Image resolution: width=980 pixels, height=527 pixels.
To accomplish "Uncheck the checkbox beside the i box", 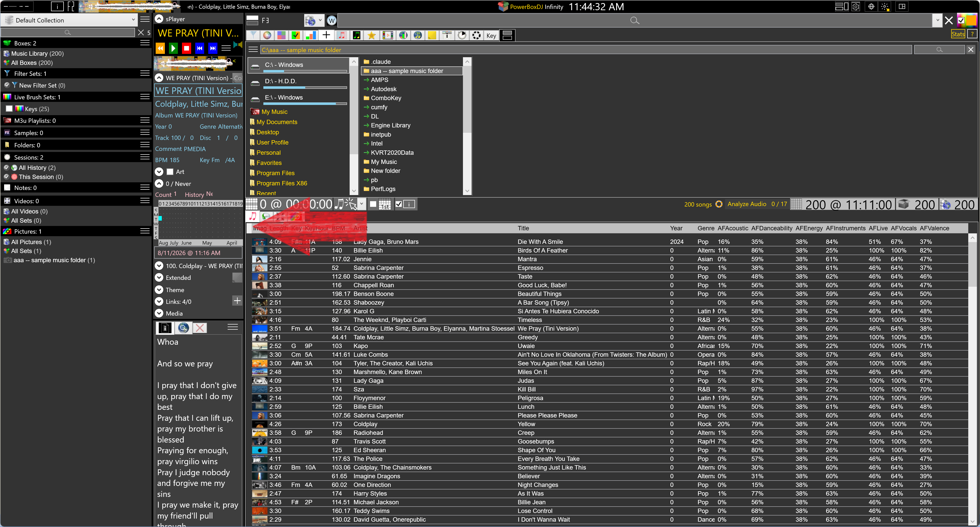I will coord(398,204).
